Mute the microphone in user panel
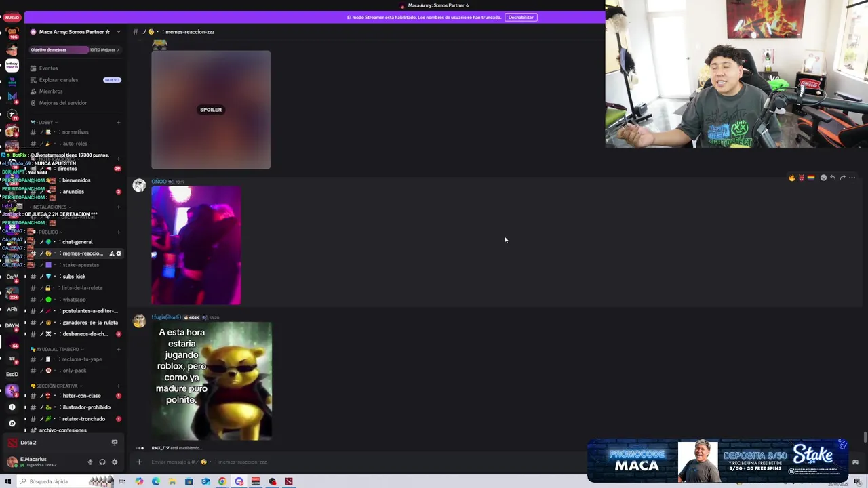The height and width of the screenshot is (488, 868). (x=90, y=462)
